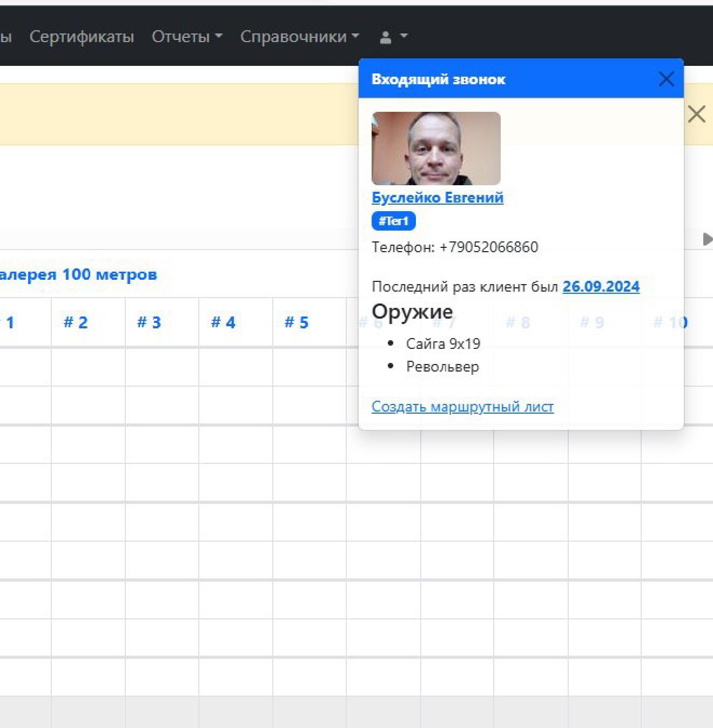This screenshot has height=728, width=713.
Task: Select lane # 5 column header
Action: [297, 322]
